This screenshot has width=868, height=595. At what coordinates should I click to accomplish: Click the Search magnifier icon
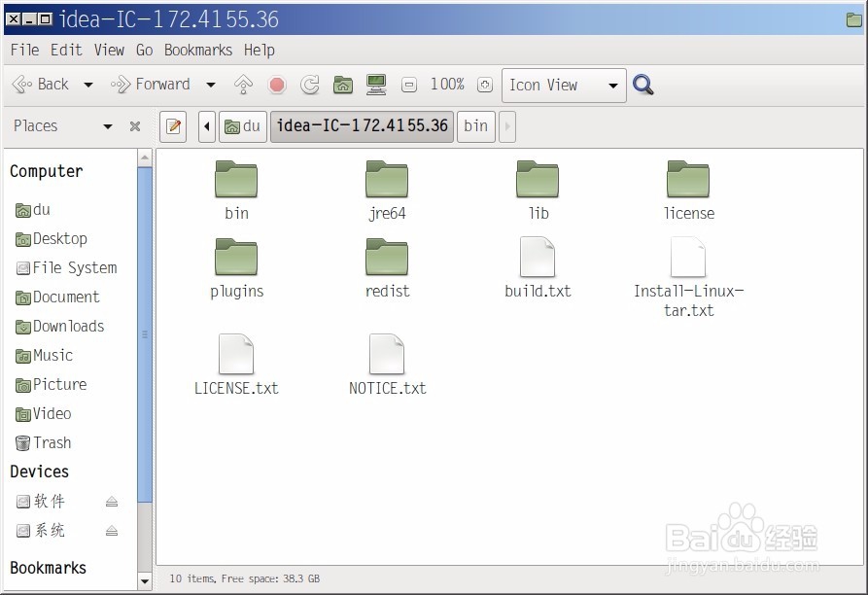(x=643, y=85)
